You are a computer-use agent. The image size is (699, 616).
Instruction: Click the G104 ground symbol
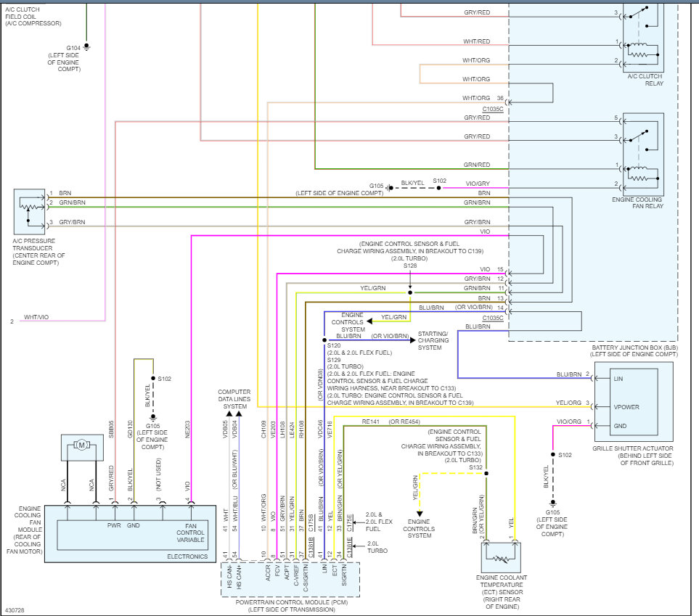tap(86, 47)
